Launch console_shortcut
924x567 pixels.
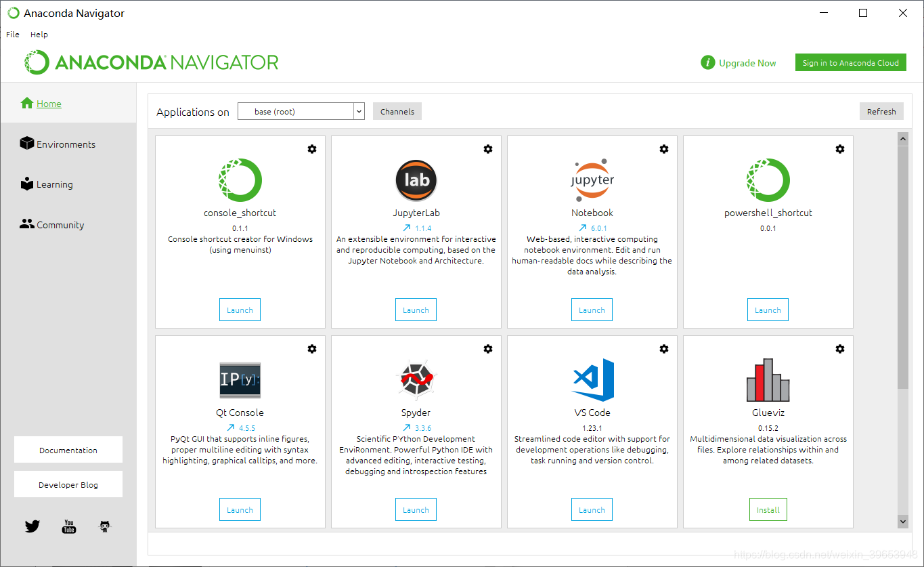pos(240,310)
